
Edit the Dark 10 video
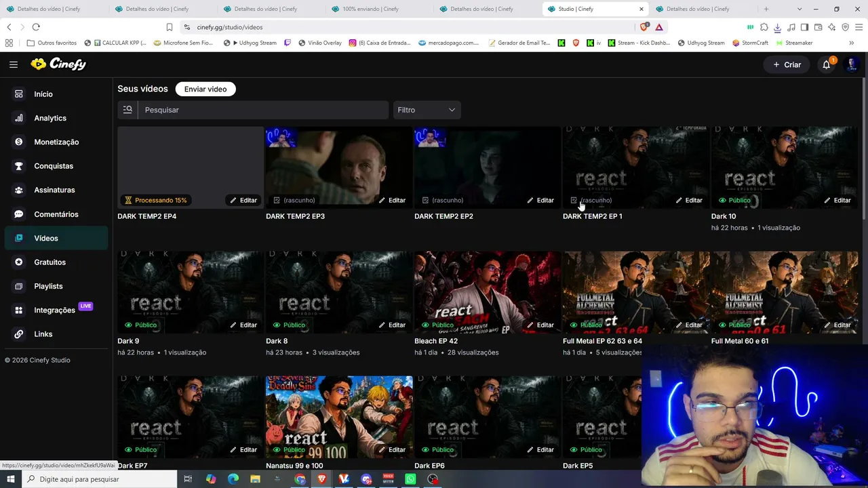[837, 201]
